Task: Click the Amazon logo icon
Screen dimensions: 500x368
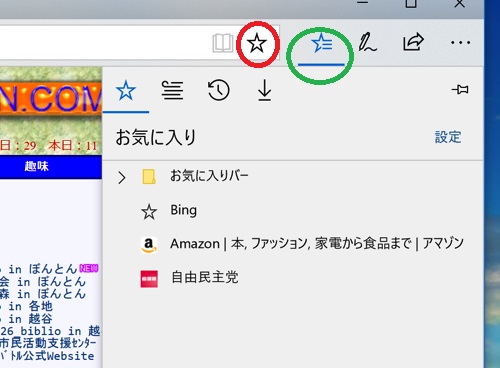Action: 149,245
